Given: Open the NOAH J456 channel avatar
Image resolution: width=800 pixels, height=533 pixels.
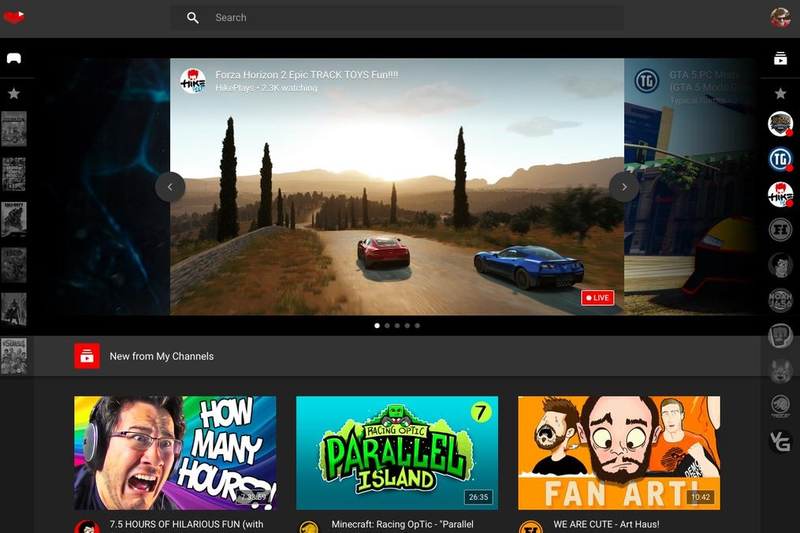Looking at the screenshot, I should (780, 300).
